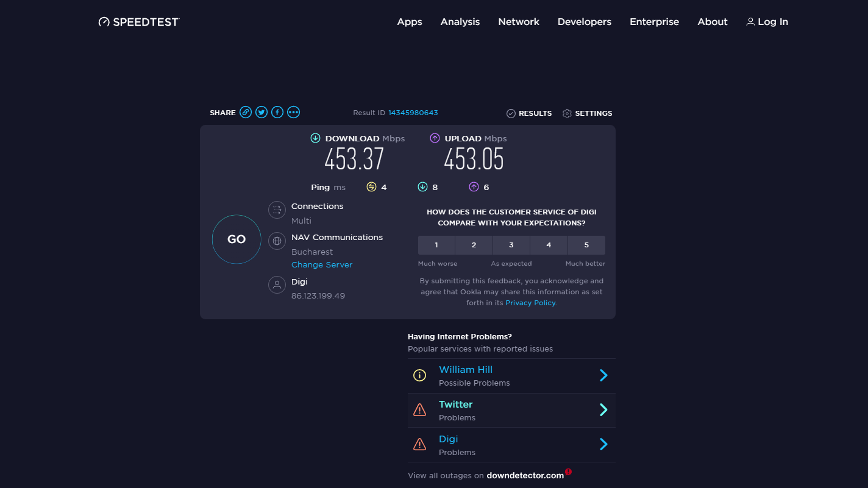Open the William Hill outage link
This screenshot has height=488, width=868.
(466, 370)
